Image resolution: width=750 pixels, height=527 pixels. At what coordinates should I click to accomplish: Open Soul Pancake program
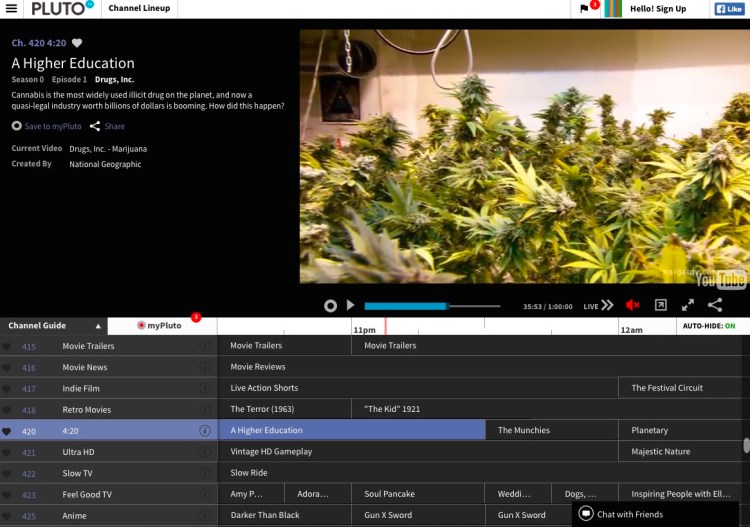[418, 494]
